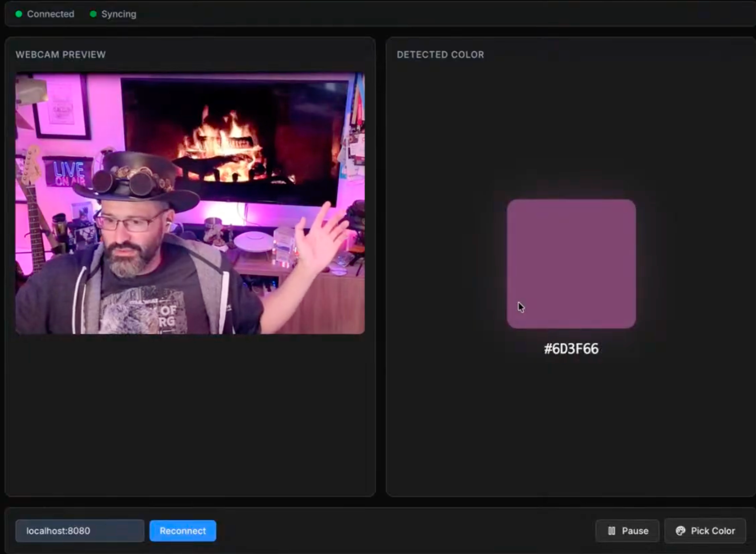Click the Connected status label
Image resolution: width=756 pixels, height=554 pixels.
pyautogui.click(x=50, y=14)
